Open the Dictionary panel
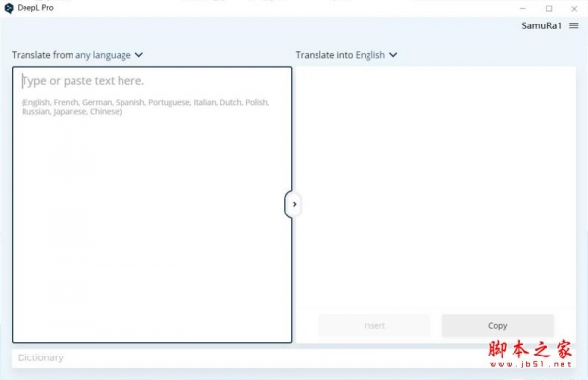588x380 pixels. click(294, 358)
